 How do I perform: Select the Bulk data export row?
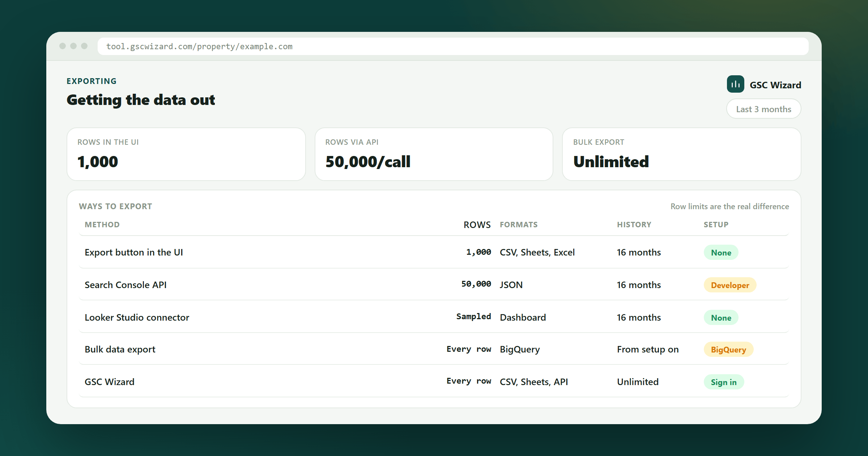434,349
